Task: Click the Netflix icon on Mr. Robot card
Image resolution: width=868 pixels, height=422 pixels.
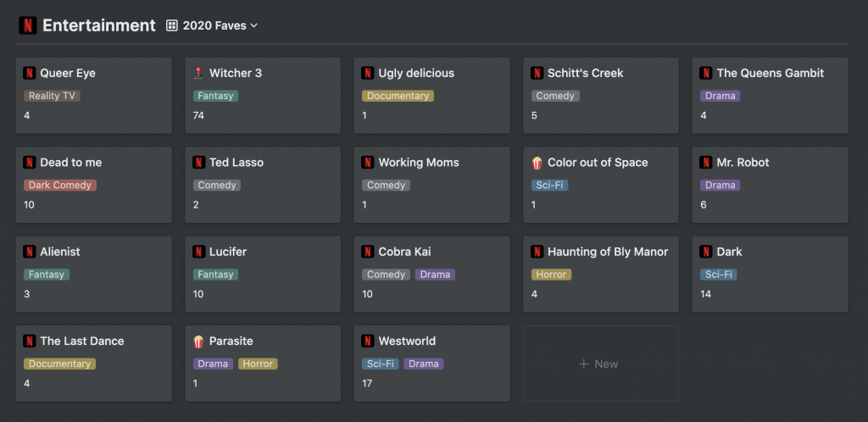Action: pos(706,163)
